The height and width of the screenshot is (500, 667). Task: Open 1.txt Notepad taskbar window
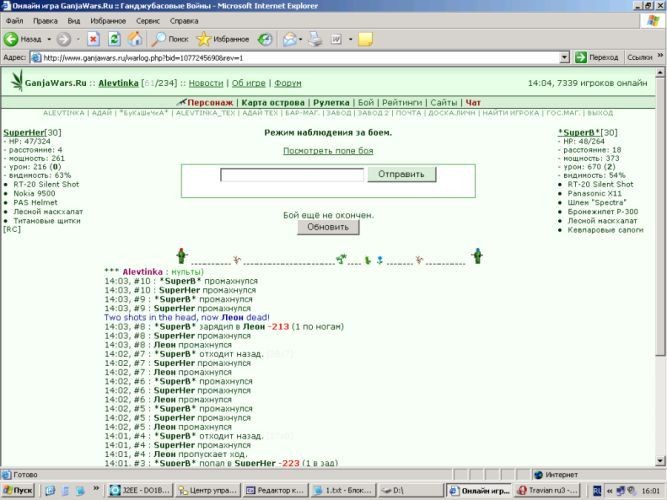click(343, 491)
